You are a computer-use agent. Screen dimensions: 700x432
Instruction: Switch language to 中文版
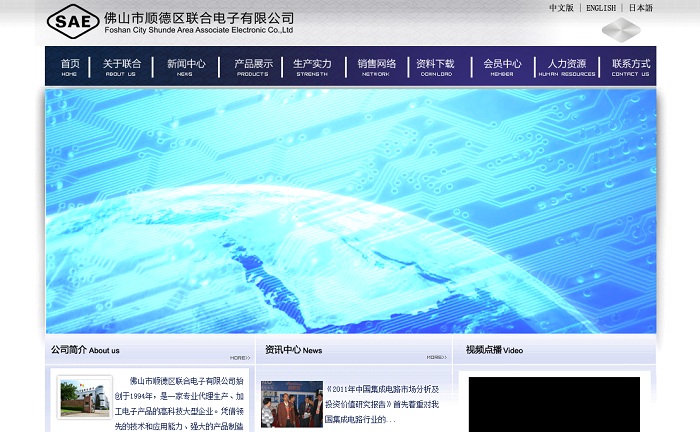pos(561,8)
